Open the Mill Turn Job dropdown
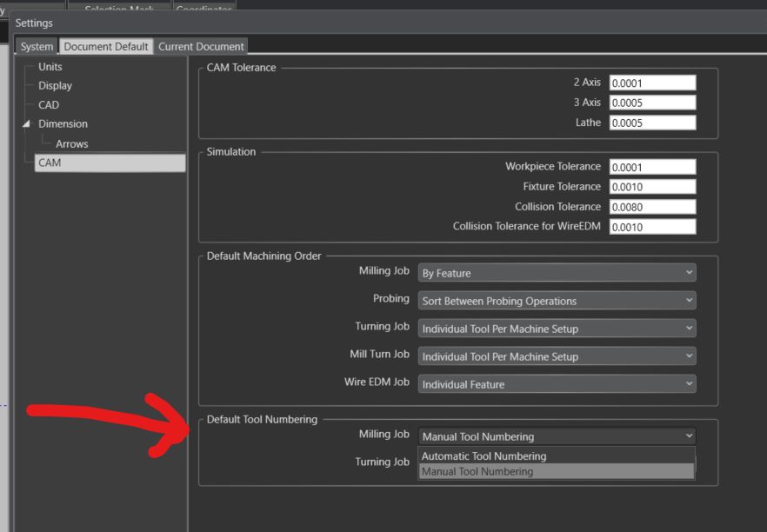The height and width of the screenshot is (532, 767). [557, 356]
